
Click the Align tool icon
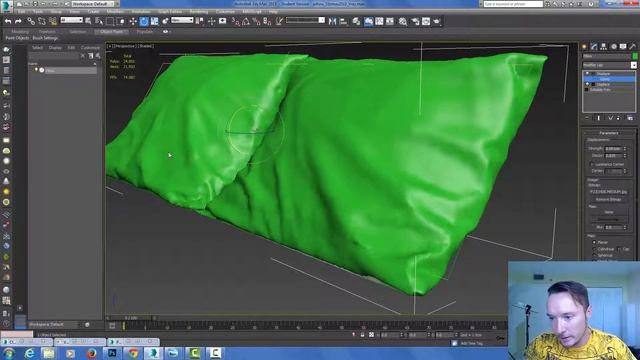point(343,21)
